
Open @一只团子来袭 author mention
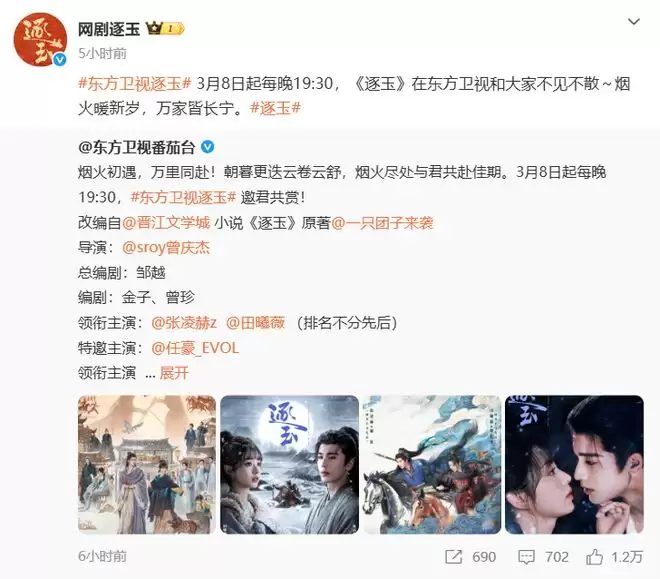[x=382, y=223]
